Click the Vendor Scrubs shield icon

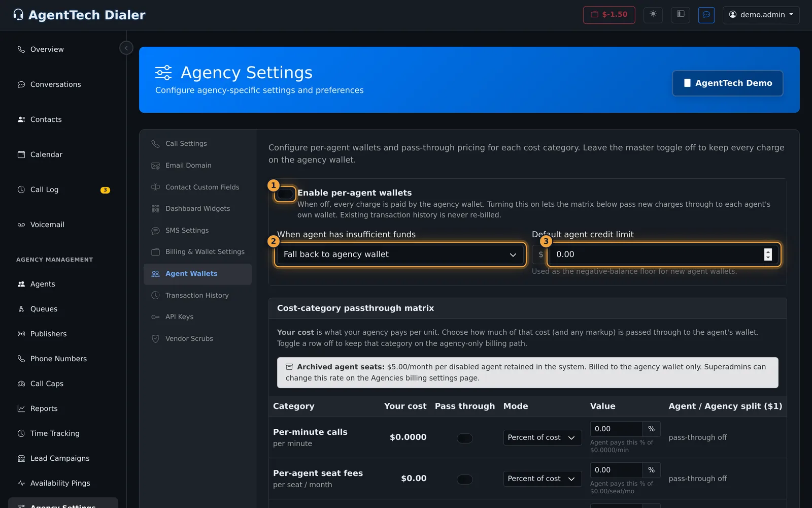tap(155, 339)
